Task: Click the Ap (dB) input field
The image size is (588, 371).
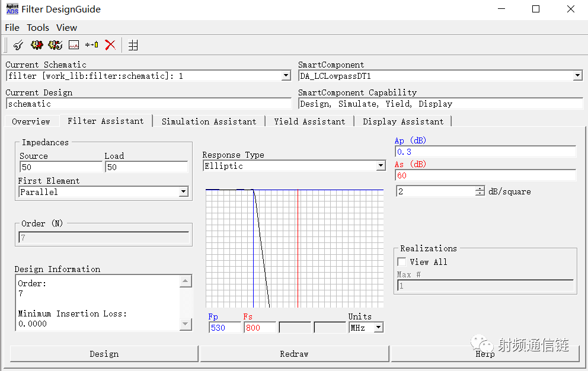Action: tap(485, 152)
